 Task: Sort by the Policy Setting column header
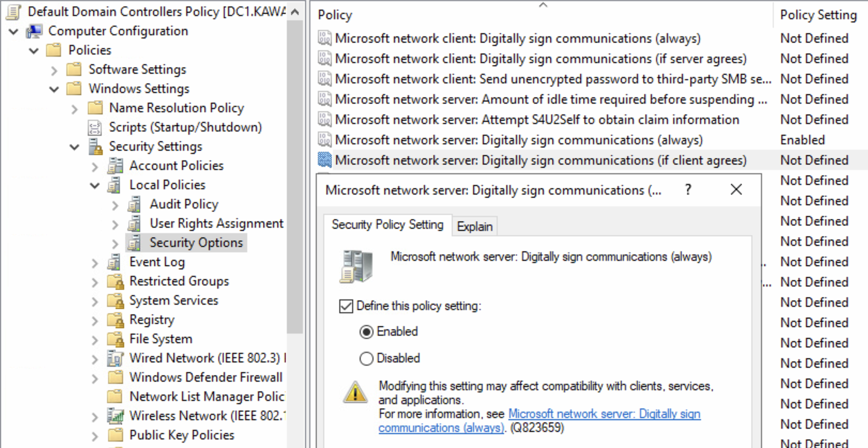click(818, 15)
